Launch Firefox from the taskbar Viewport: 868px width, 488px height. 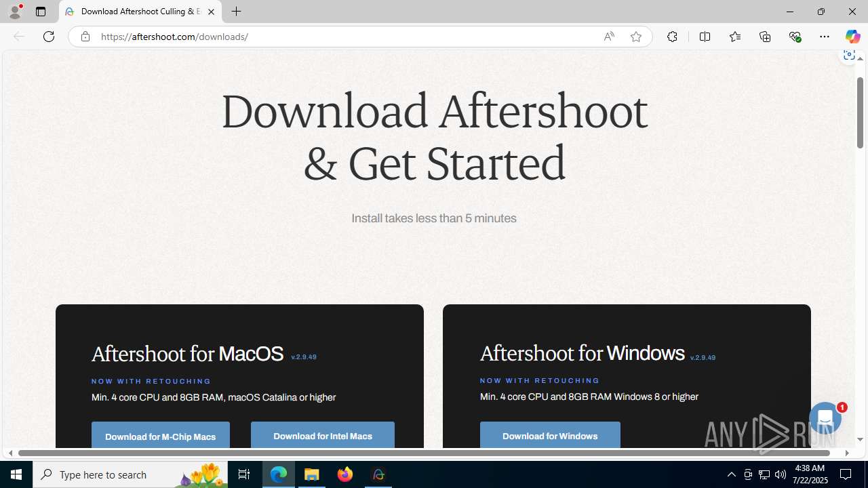point(345,474)
